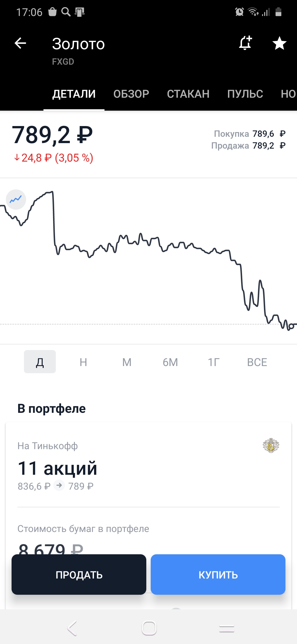
Task: Tap the Tinkoff crest logo
Action: click(x=271, y=445)
